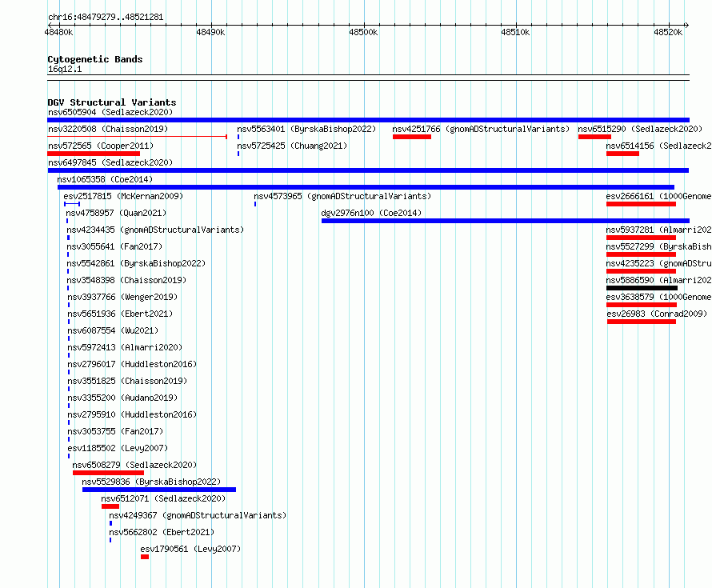Screen dimensions: 712x588
Task: Open nsv3937766 (Wenger2019) label
Action: click(x=122, y=297)
